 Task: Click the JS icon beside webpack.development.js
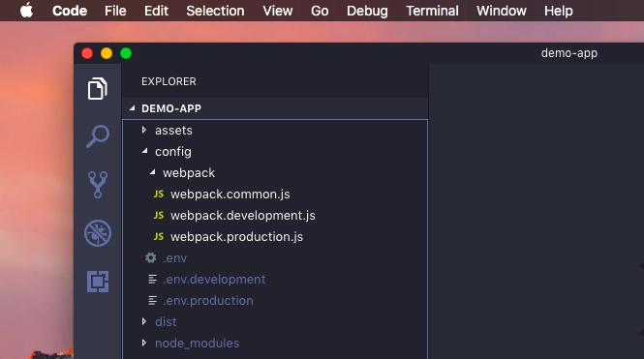coord(159,216)
